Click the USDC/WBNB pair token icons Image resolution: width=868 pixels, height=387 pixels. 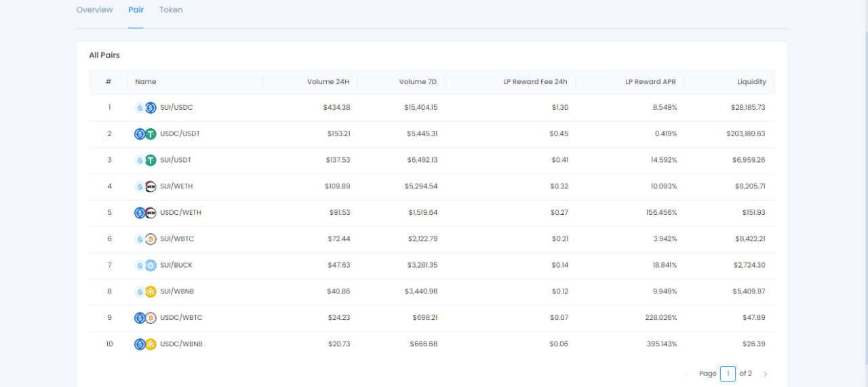tap(145, 344)
